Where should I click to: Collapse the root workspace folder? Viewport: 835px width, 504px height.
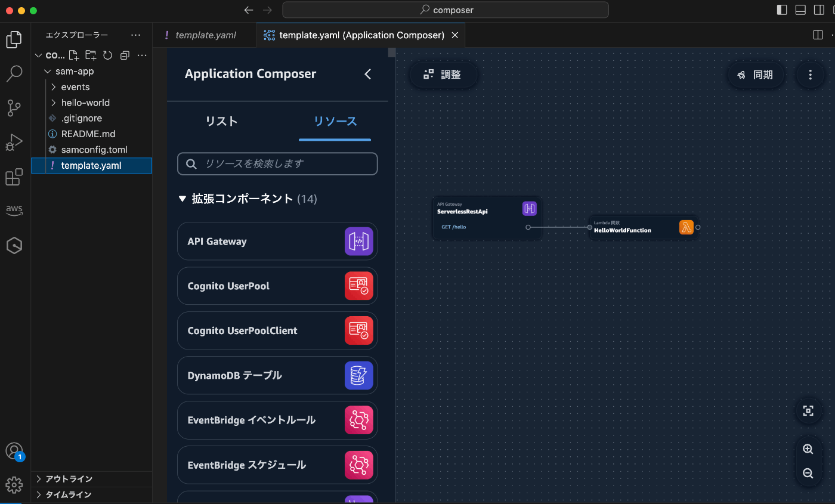pos(39,55)
